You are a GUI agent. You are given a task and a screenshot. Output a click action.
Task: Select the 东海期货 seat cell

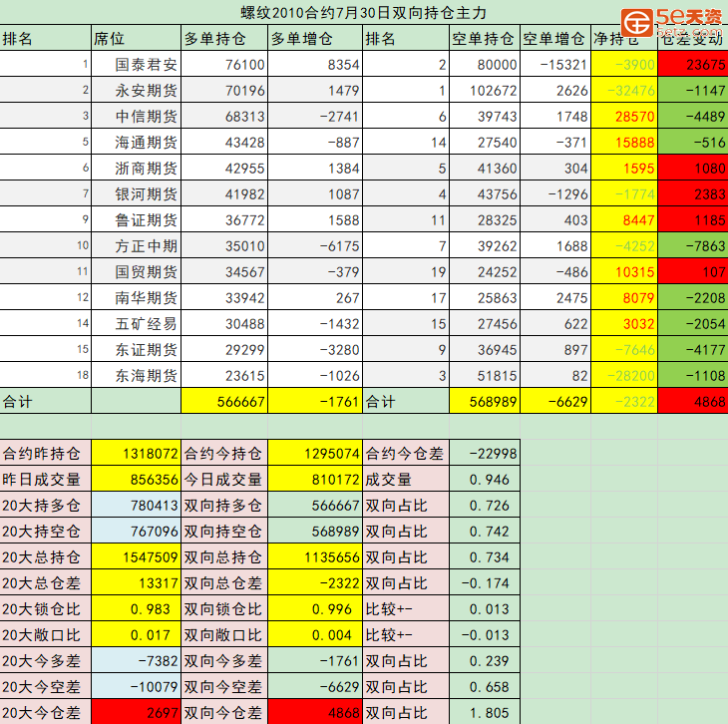136,376
